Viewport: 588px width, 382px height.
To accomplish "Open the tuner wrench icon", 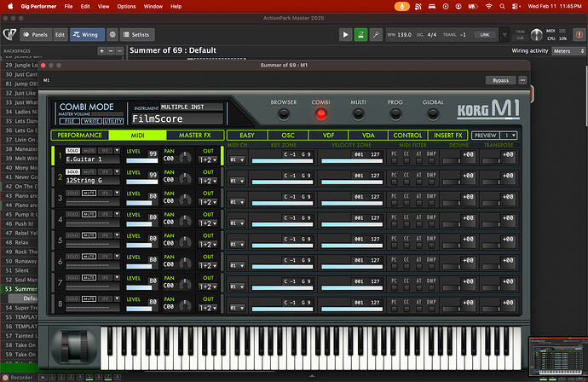I will tap(375, 34).
